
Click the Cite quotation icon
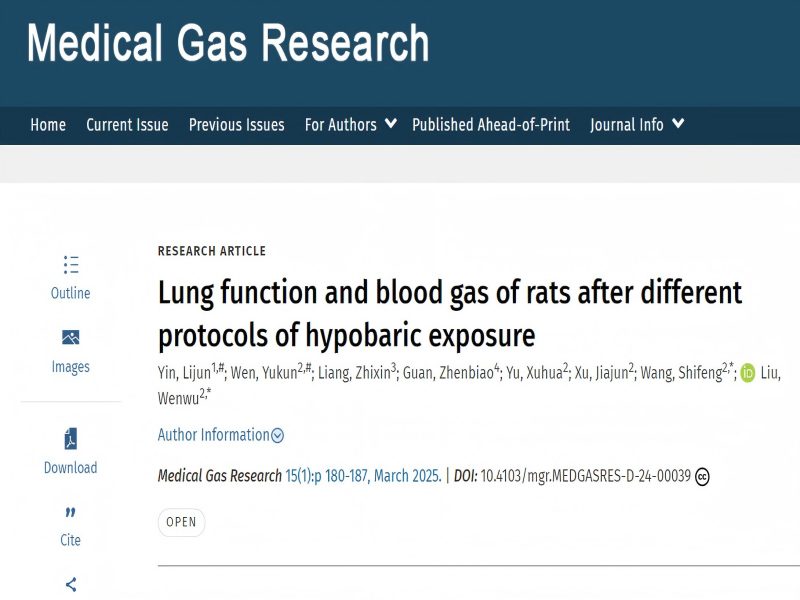coord(70,512)
